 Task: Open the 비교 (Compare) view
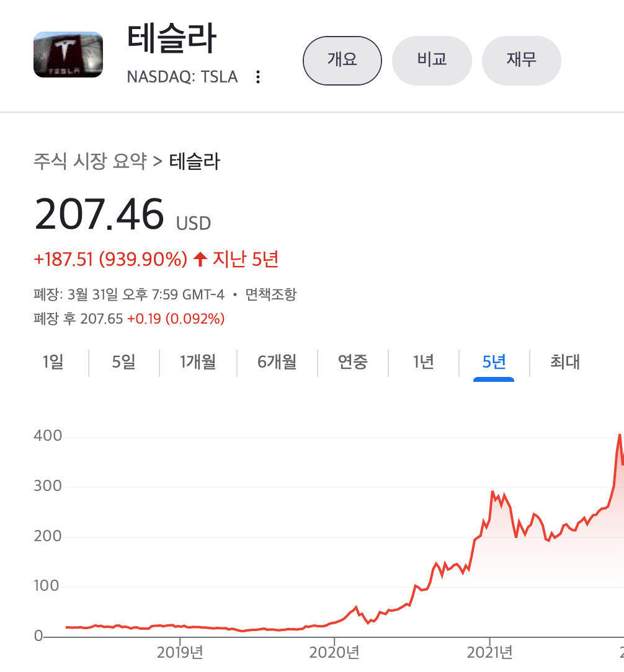point(432,60)
